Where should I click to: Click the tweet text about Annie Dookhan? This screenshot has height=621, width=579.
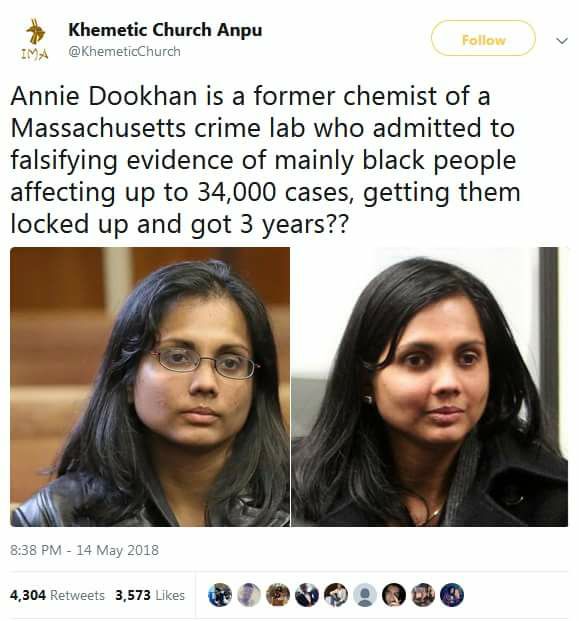tap(265, 160)
